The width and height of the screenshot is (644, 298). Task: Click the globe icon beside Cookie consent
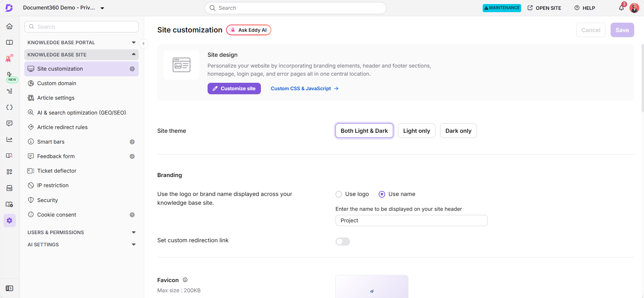point(132,215)
